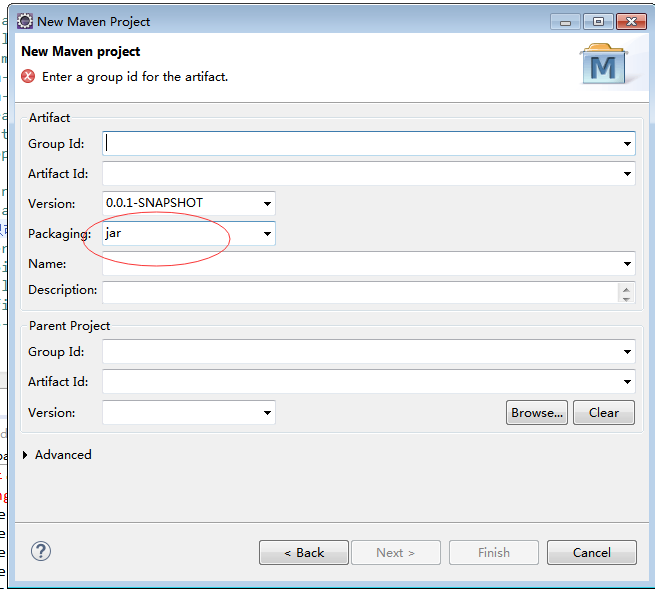This screenshot has height=589, width=655.
Task: Click the Description scrollbar up arrow
Action: [626, 289]
